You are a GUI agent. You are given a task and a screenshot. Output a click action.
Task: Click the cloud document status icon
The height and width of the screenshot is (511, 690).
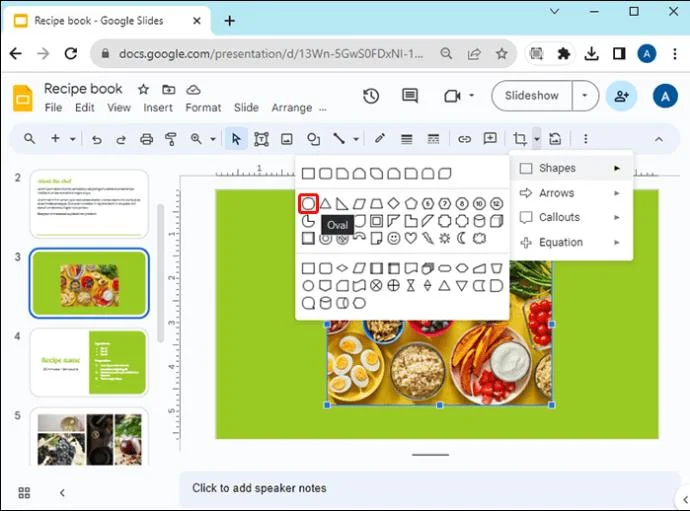point(193,90)
